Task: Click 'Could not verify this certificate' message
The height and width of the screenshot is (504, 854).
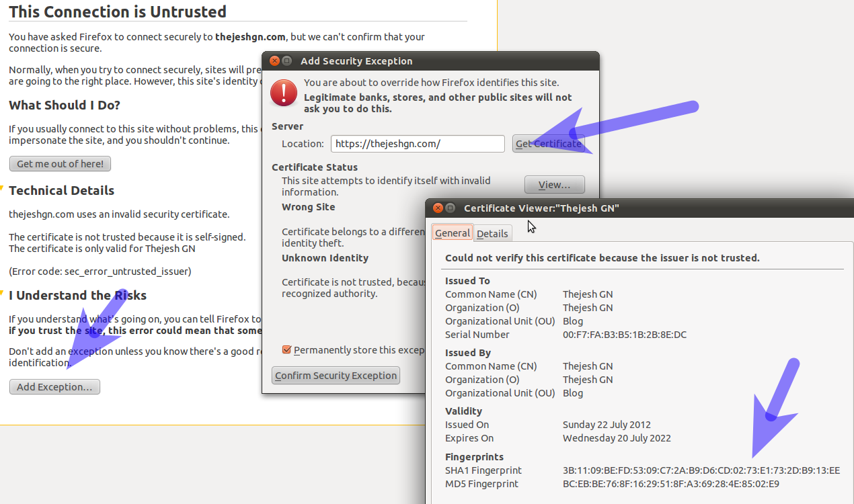Action: (603, 258)
